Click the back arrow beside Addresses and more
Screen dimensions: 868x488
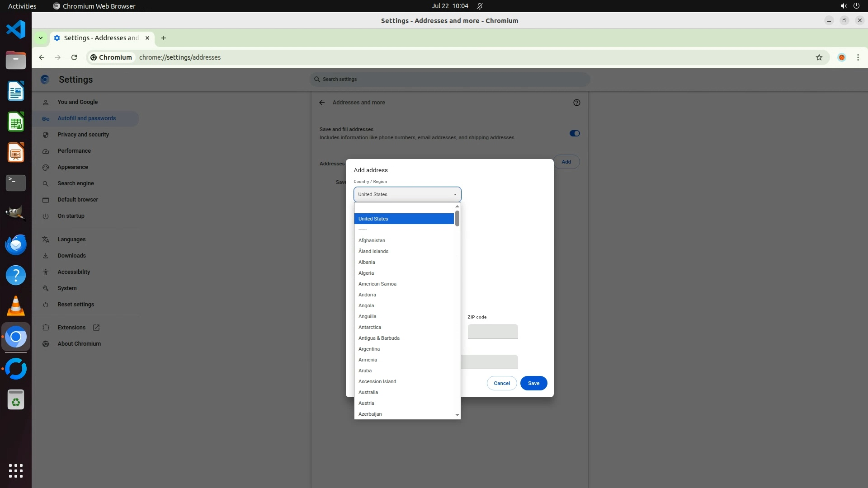click(x=322, y=103)
